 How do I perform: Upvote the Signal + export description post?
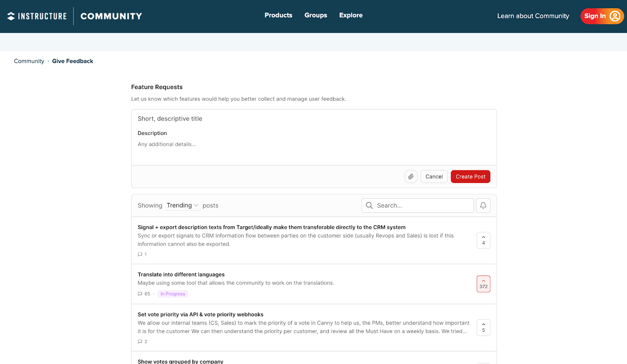[484, 240]
